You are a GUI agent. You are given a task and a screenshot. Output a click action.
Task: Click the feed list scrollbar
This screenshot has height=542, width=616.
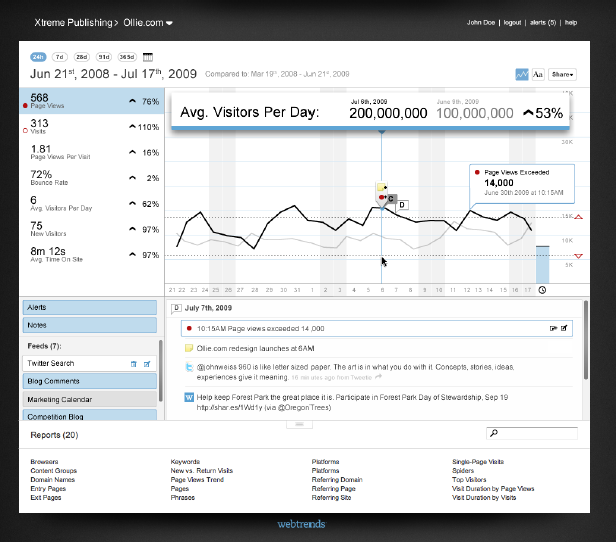point(161,370)
